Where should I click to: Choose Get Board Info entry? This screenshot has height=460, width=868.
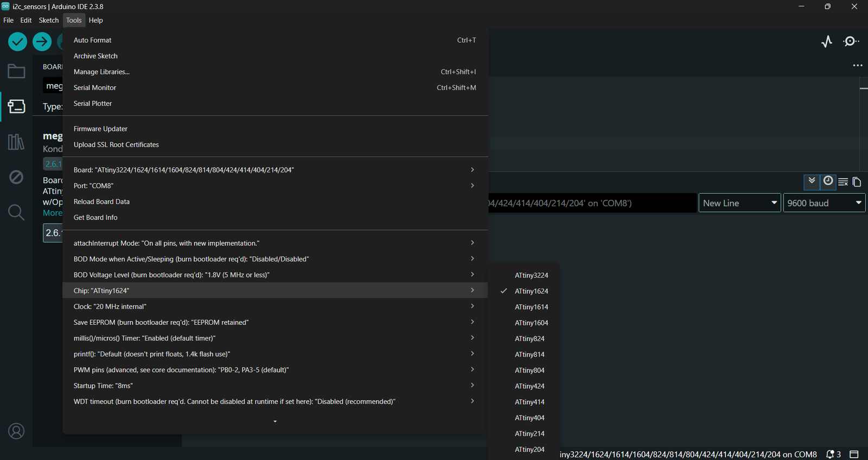(275, 218)
